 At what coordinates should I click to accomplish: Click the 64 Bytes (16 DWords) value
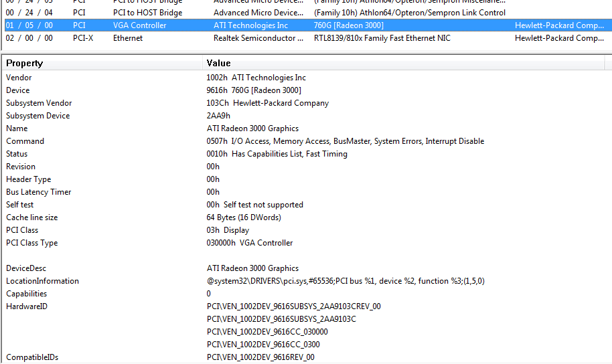coord(244,217)
